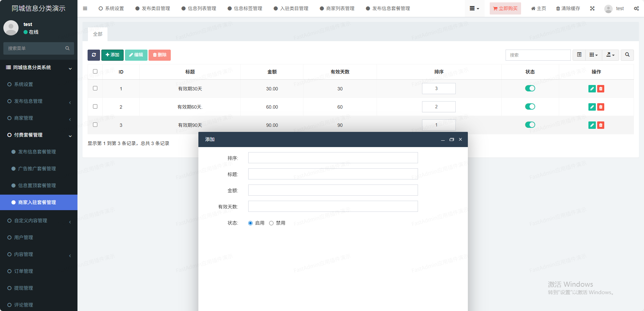Click the green 添加 button
The width and height of the screenshot is (644, 311).
pyautogui.click(x=112, y=55)
